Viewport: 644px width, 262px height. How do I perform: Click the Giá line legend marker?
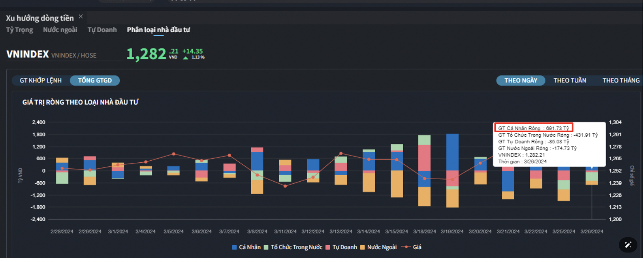[406, 247]
